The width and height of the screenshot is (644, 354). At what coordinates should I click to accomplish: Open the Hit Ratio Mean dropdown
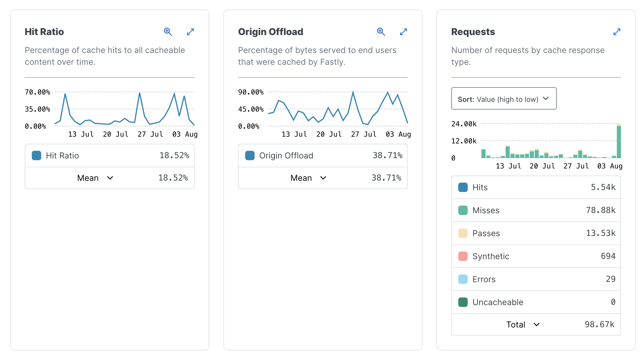(x=95, y=178)
